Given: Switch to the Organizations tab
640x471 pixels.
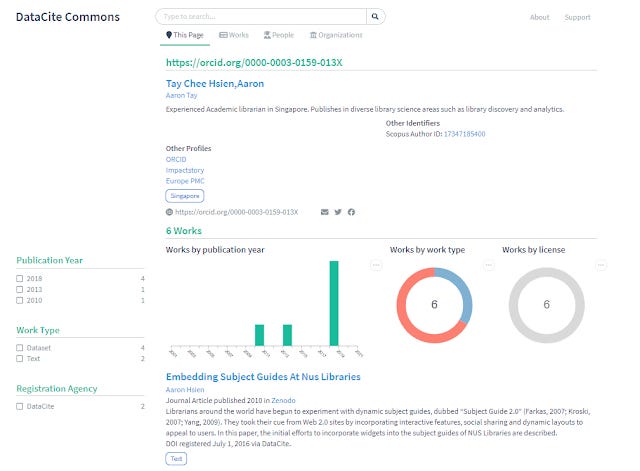Looking at the screenshot, I should [x=336, y=35].
